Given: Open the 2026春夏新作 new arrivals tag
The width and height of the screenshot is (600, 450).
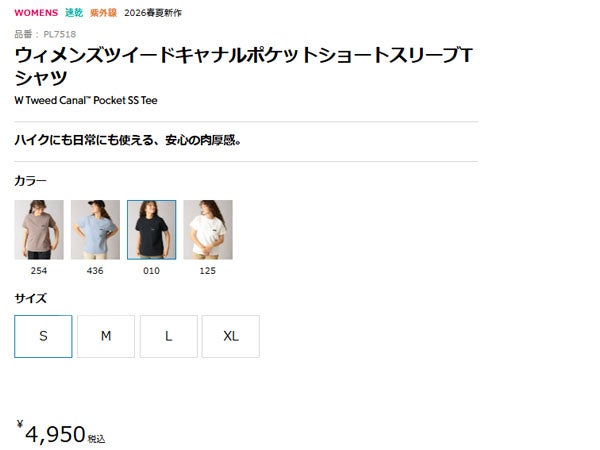Looking at the screenshot, I should pos(153,13).
